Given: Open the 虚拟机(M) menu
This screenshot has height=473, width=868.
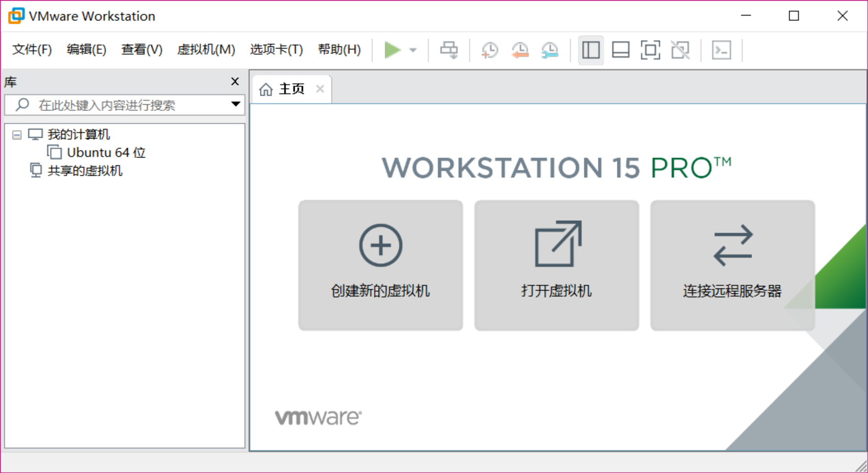Looking at the screenshot, I should [x=206, y=50].
